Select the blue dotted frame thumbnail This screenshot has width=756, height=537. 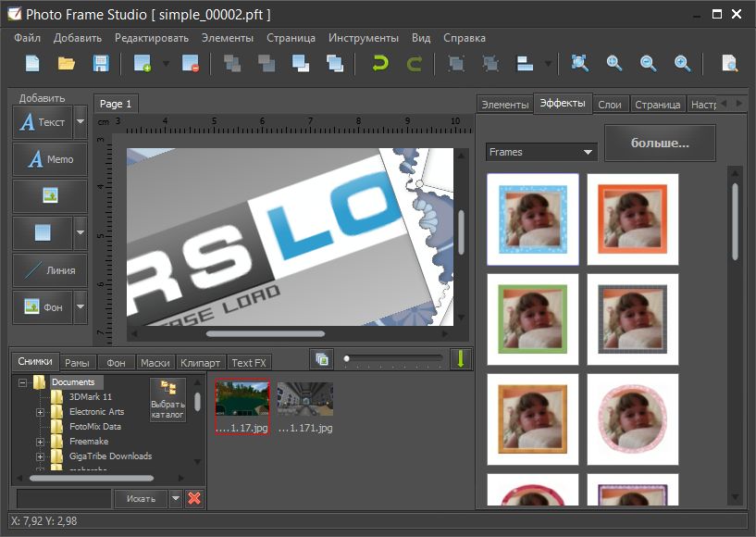tap(533, 219)
